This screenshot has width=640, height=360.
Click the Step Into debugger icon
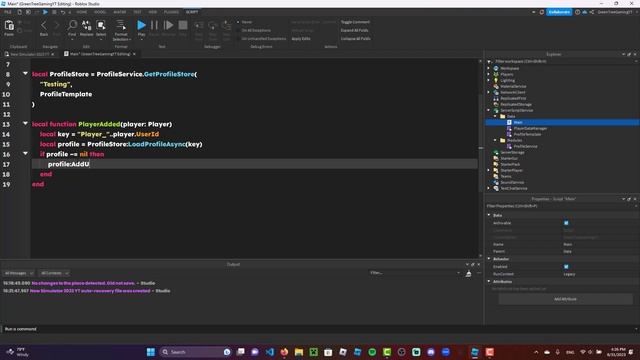199,26
